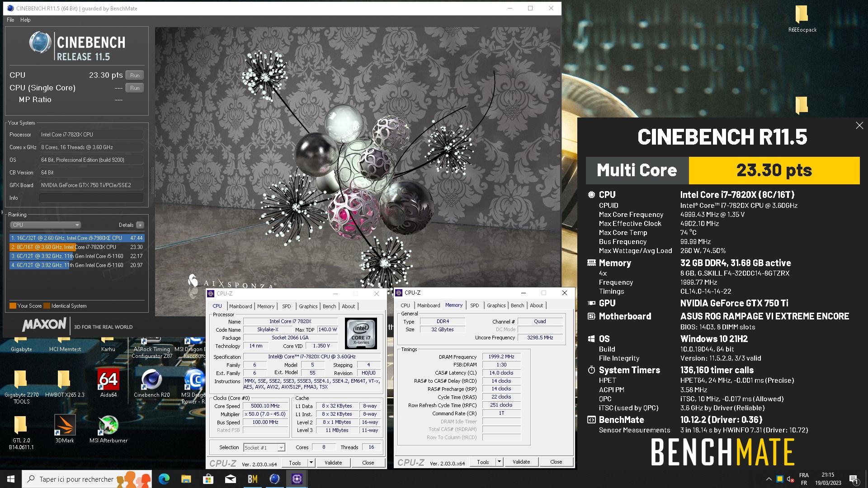This screenshot has height=488, width=868.
Task: Click the muted volume tray icon
Action: pos(790,479)
